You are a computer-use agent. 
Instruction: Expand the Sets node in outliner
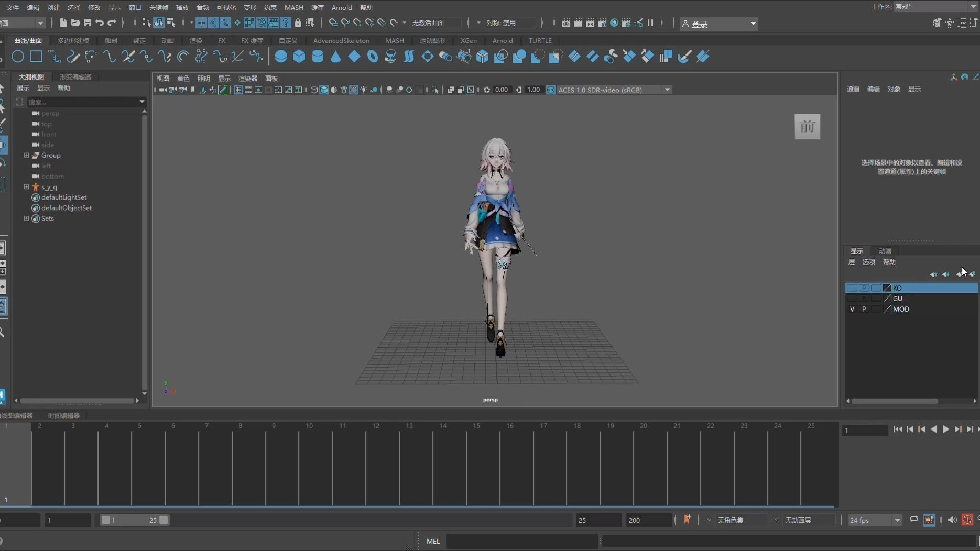(26, 218)
